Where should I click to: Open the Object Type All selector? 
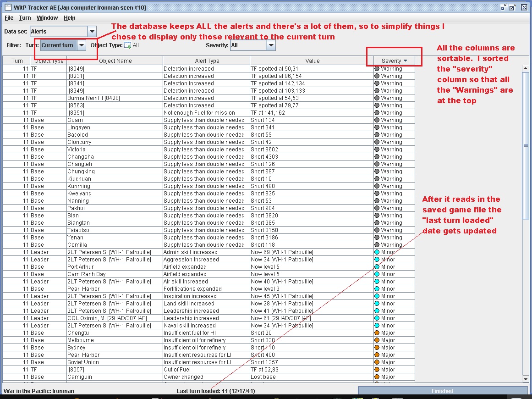(132, 45)
